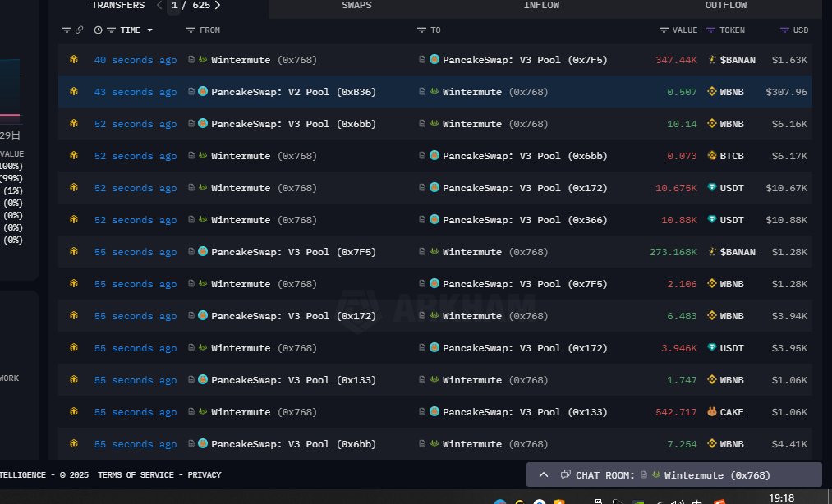Open PancakeSwap: V3 Pool (0x366) entity
This screenshot has width=832, height=504.
point(525,220)
